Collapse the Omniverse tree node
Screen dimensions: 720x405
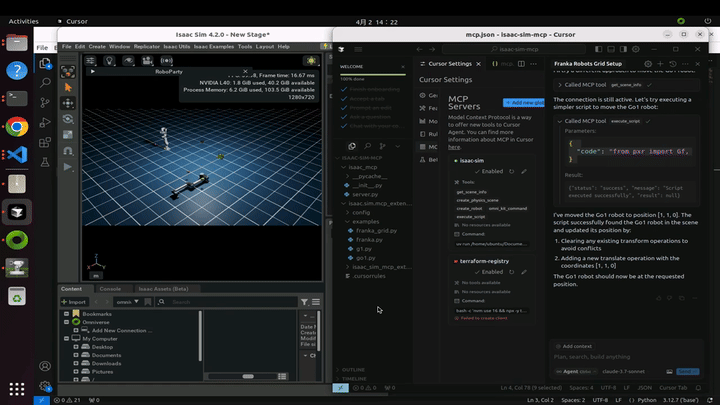point(67,322)
